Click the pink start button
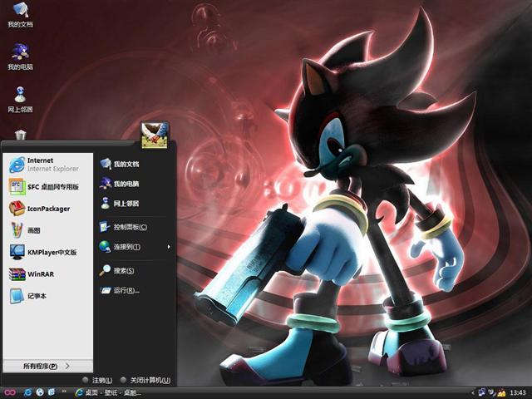Image resolution: width=532 pixels, height=399 pixels. [9, 392]
